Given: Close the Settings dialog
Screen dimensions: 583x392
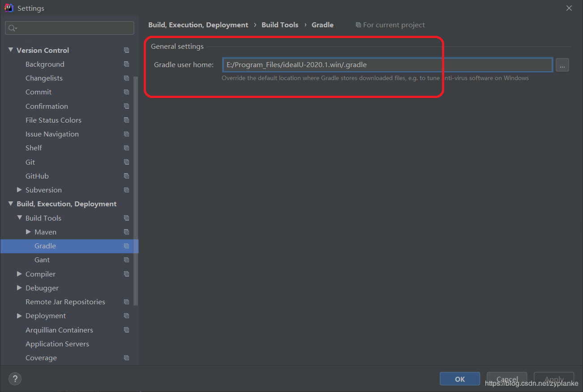Looking at the screenshot, I should point(569,8).
